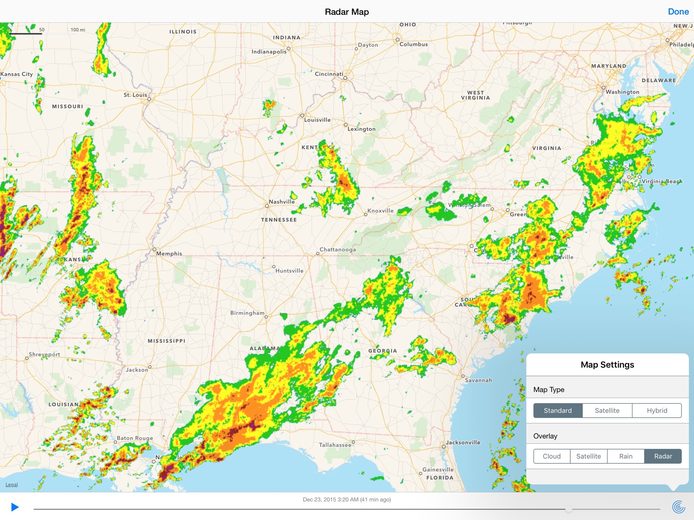Choose the Cloud overlay
Viewport: 694px width, 520px height.
(551, 456)
